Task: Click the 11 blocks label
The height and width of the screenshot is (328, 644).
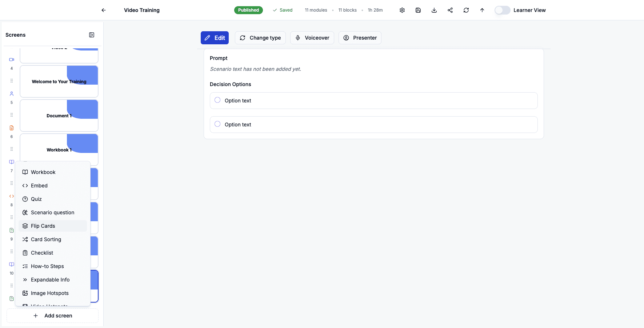Action: tap(347, 10)
